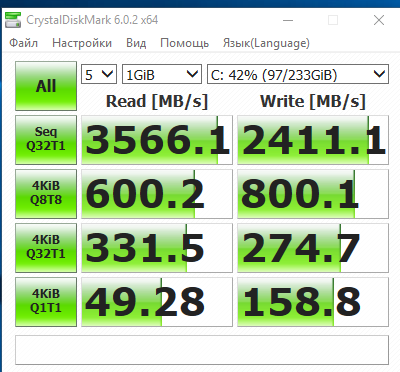Image resolution: width=400 pixels, height=372 pixels.
Task: Open the drive dropdown showing C: 42%
Action: pyautogui.click(x=298, y=74)
